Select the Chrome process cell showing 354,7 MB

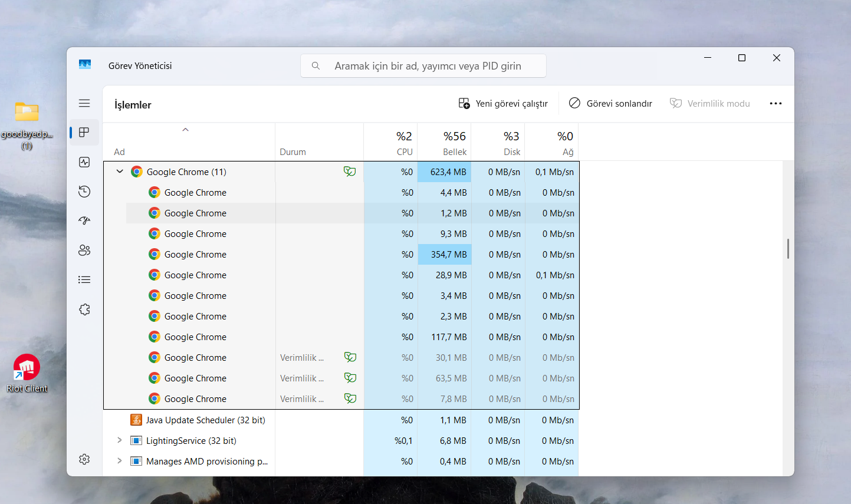tap(445, 255)
